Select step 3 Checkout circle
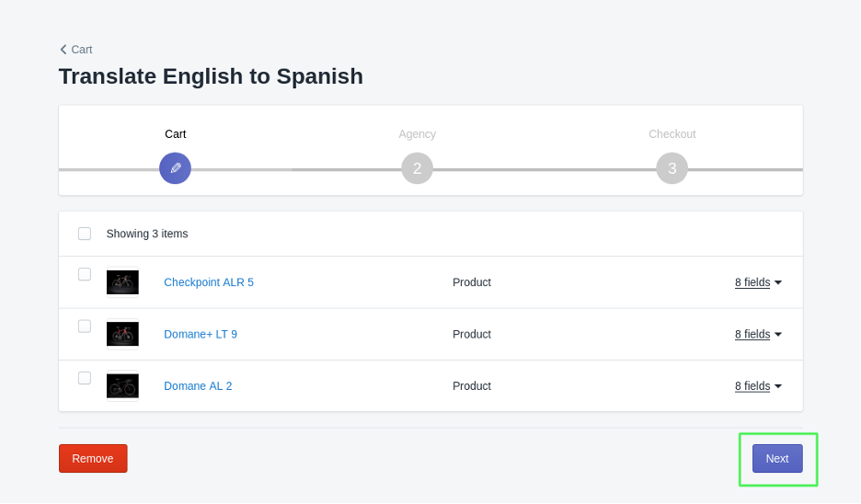 (x=672, y=168)
